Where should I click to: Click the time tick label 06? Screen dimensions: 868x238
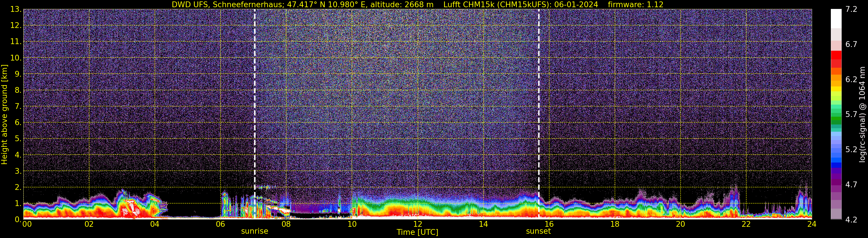tap(220, 224)
